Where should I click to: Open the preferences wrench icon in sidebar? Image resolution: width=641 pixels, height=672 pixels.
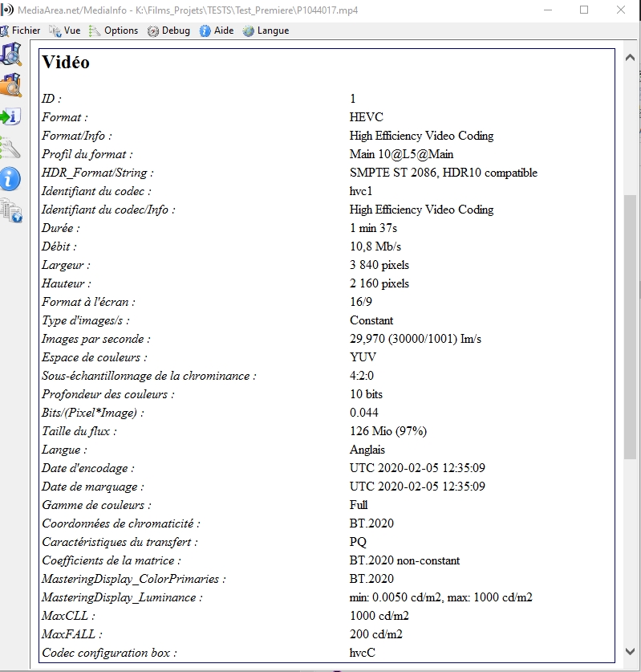click(x=10, y=148)
